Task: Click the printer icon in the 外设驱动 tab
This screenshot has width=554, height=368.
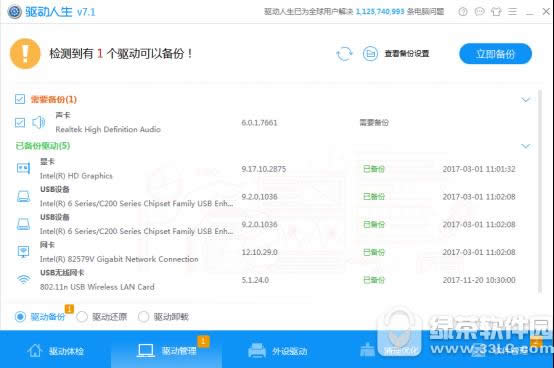Action: tap(257, 350)
